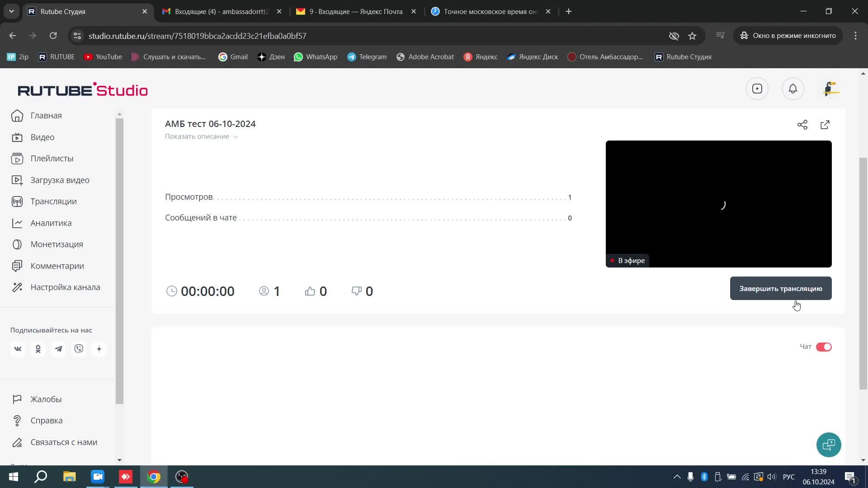Click the notification bell icon
868x488 pixels.
793,89
